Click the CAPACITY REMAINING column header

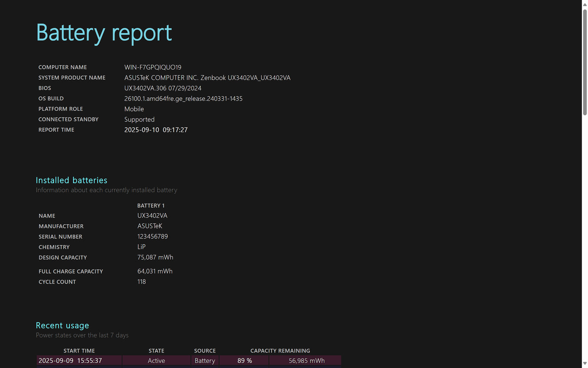[x=280, y=351]
